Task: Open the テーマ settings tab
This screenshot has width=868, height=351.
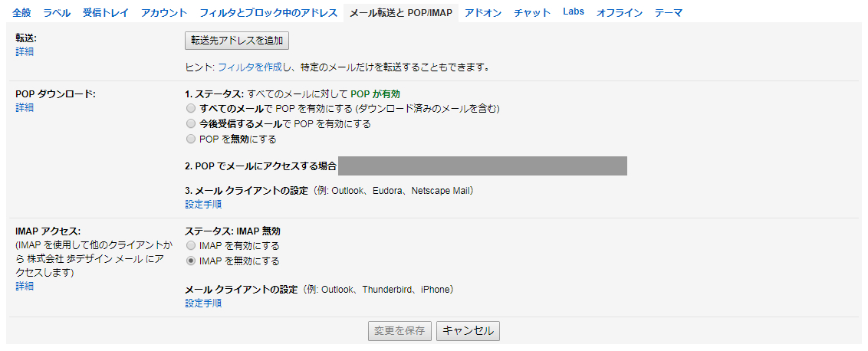Action: click(669, 13)
